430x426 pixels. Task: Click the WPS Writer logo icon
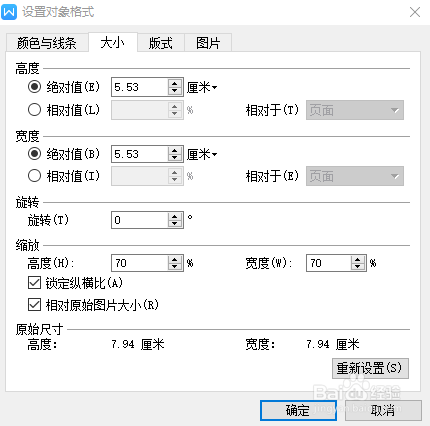click(x=9, y=12)
